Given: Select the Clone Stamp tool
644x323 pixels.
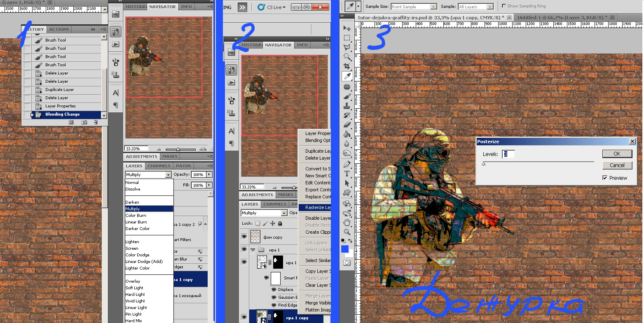Looking at the screenshot, I should [x=347, y=105].
